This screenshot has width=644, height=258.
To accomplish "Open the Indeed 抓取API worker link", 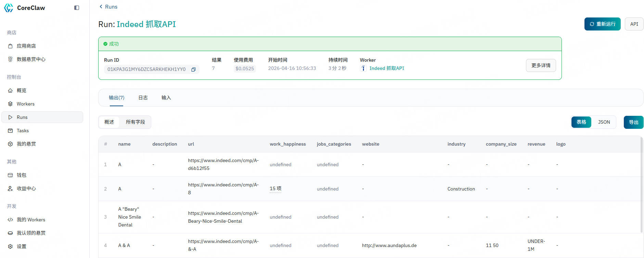I will 386,68.
